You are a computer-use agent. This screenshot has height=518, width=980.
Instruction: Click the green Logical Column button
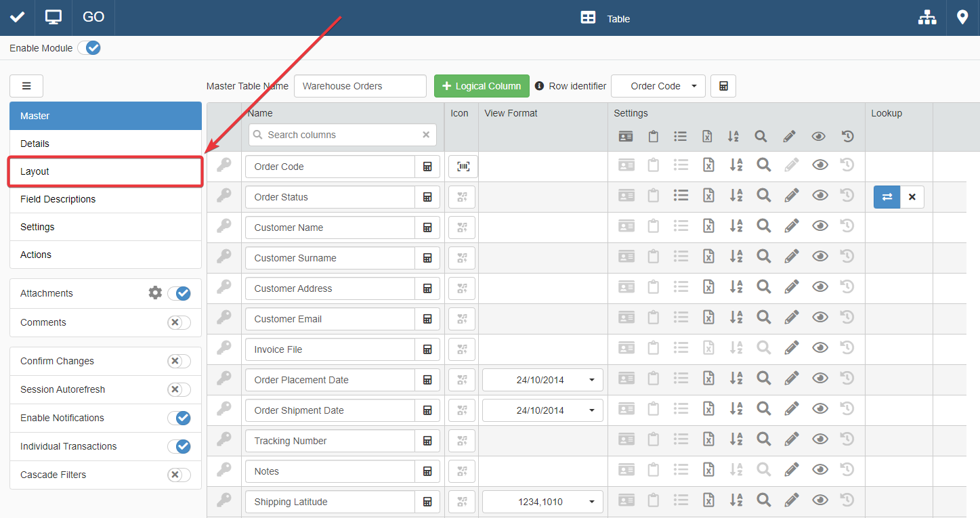click(482, 86)
